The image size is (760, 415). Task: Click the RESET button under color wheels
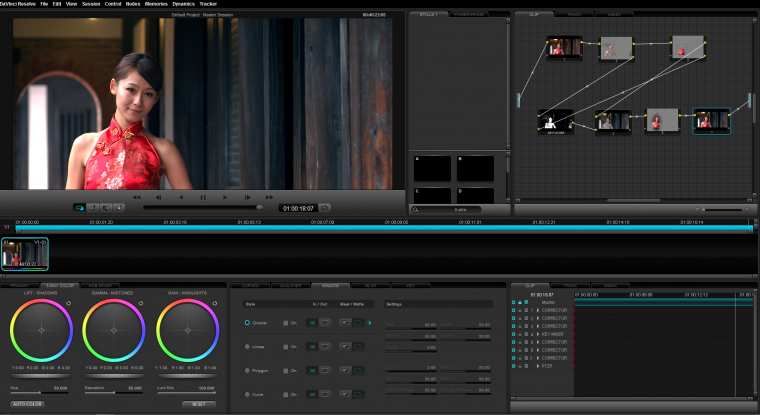click(x=198, y=404)
